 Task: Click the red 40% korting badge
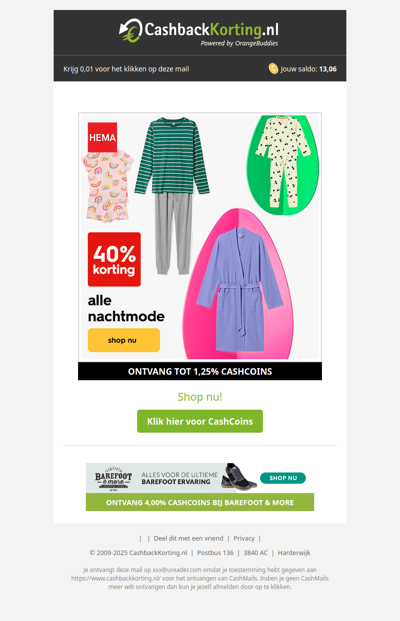pos(114,259)
